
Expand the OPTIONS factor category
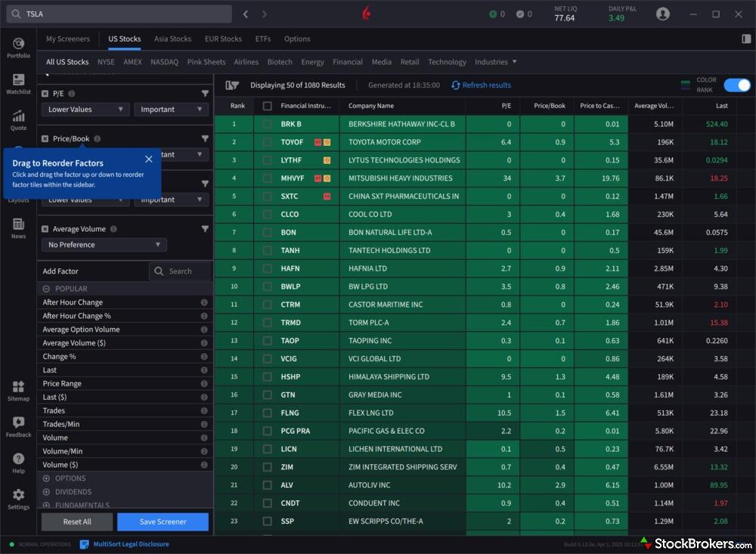click(x=47, y=478)
